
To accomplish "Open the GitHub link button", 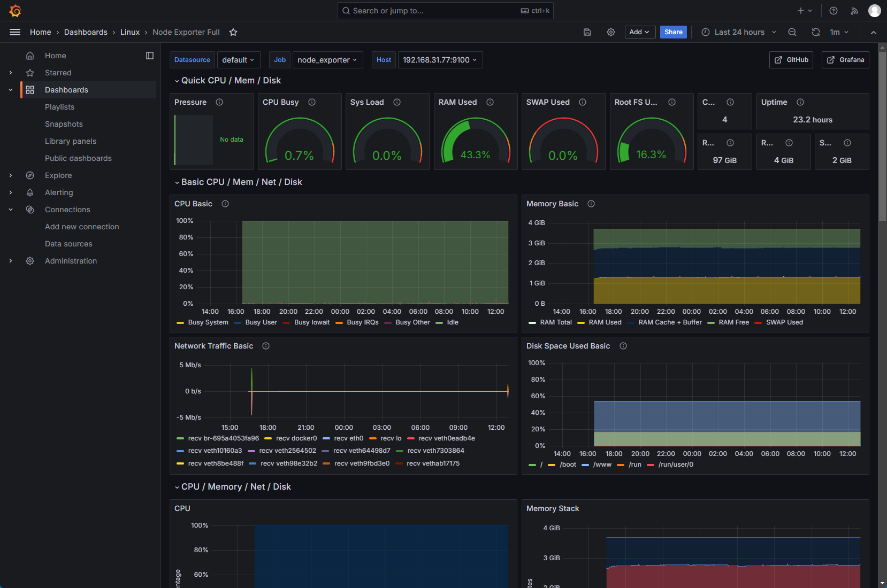I will (x=791, y=60).
